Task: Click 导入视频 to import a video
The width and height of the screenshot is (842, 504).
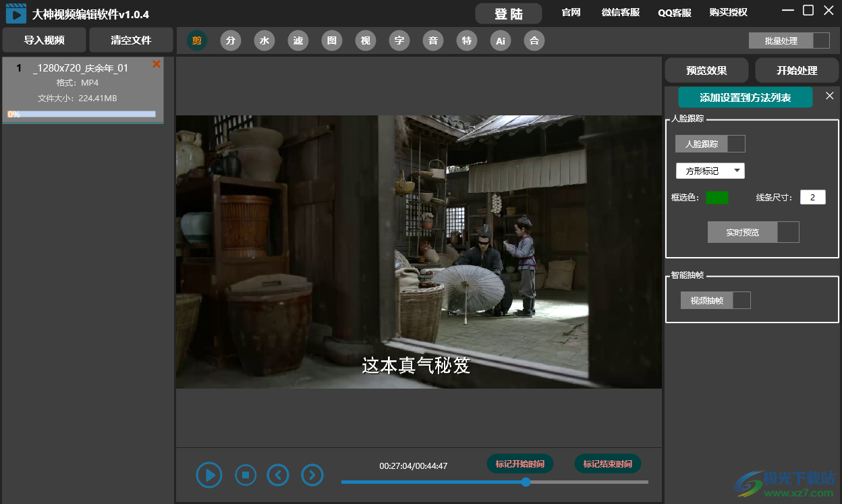Action: [45, 40]
